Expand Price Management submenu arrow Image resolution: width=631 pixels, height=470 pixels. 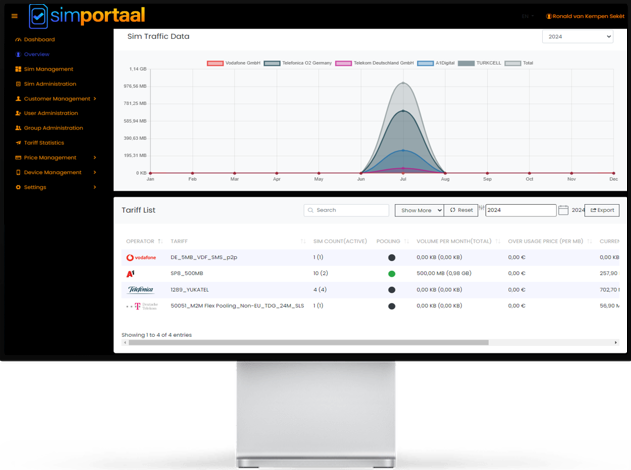95,158
